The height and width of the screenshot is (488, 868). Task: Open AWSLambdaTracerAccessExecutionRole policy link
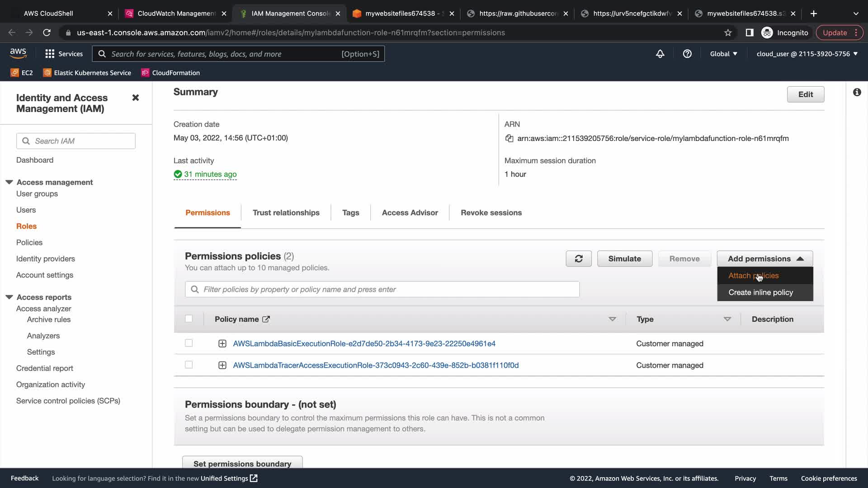tap(375, 365)
